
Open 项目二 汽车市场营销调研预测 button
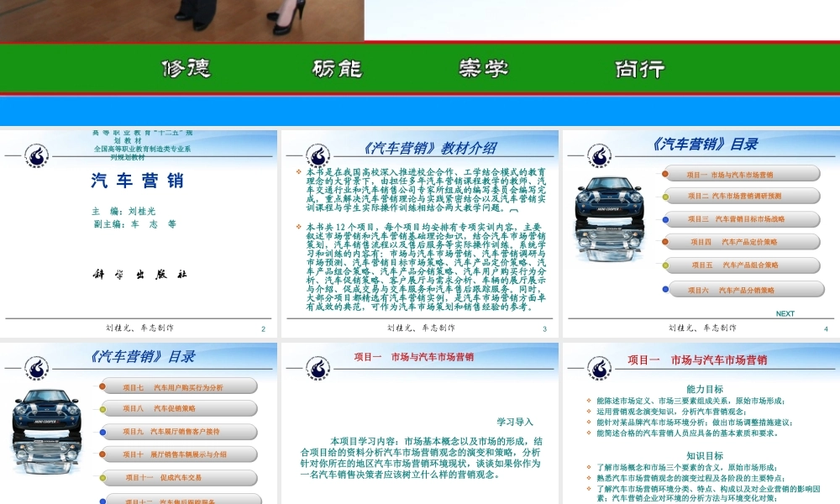(742, 196)
